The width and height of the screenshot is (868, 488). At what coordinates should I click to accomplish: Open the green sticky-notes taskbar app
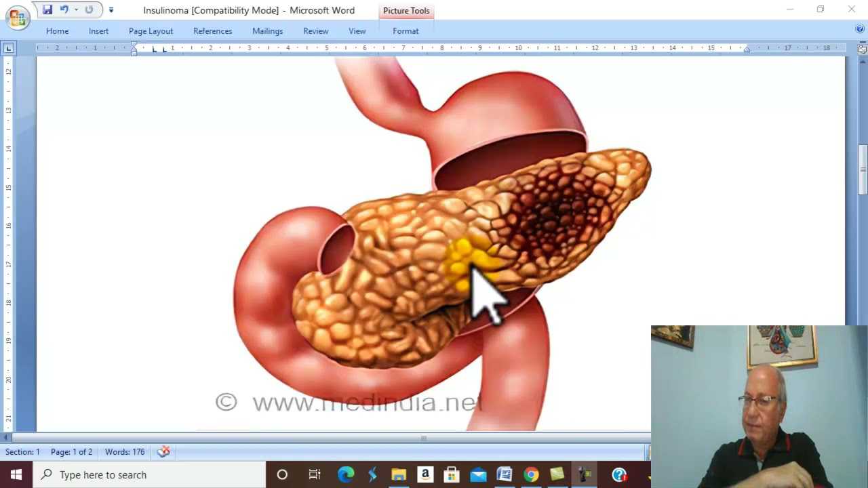tap(557, 474)
